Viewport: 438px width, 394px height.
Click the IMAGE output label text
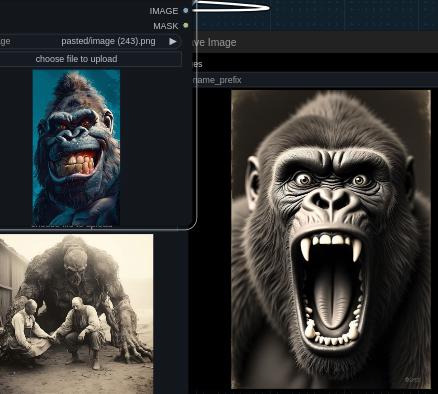click(x=164, y=11)
